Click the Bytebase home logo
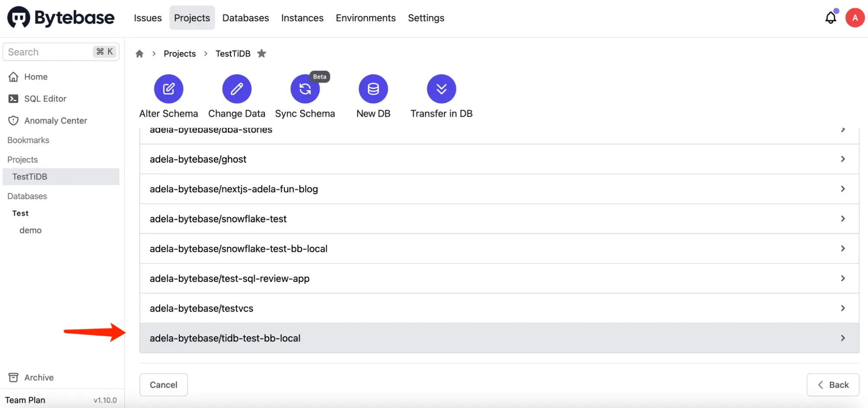The height and width of the screenshot is (408, 868). [60, 17]
